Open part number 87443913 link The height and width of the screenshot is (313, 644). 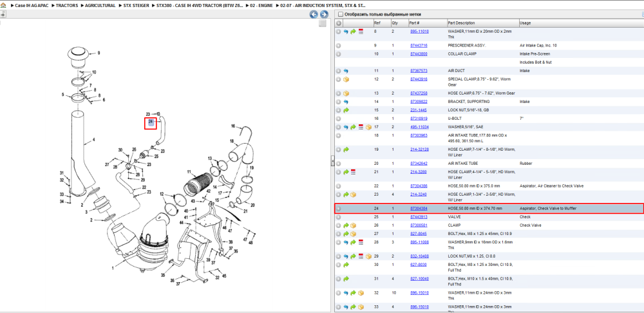pos(419,217)
